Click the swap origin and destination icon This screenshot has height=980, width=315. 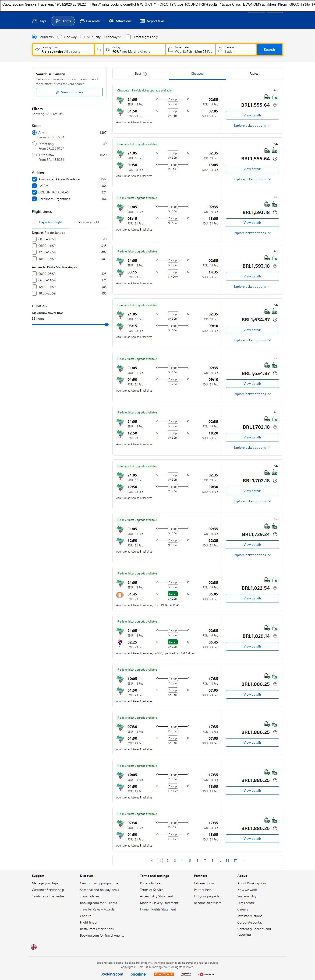point(99,49)
